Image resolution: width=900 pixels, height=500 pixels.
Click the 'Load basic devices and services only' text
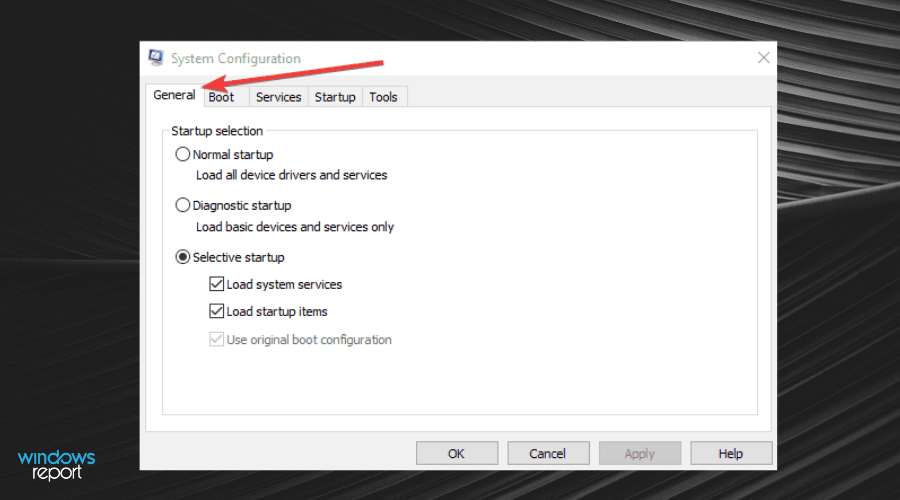(295, 227)
